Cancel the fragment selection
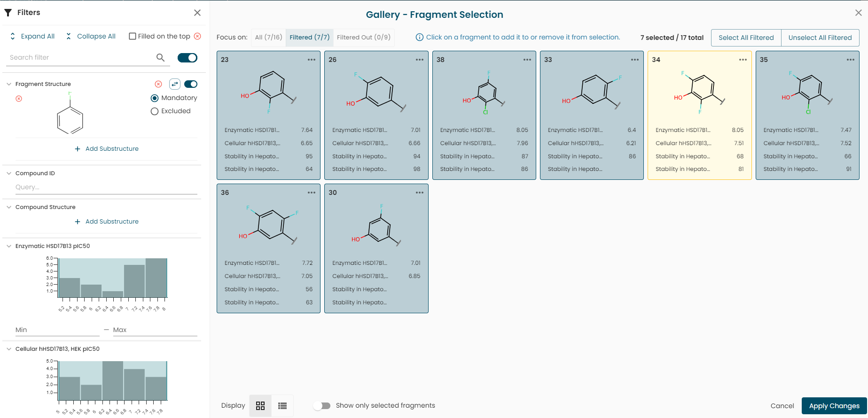Viewport: 868px width, 418px height. pos(782,406)
